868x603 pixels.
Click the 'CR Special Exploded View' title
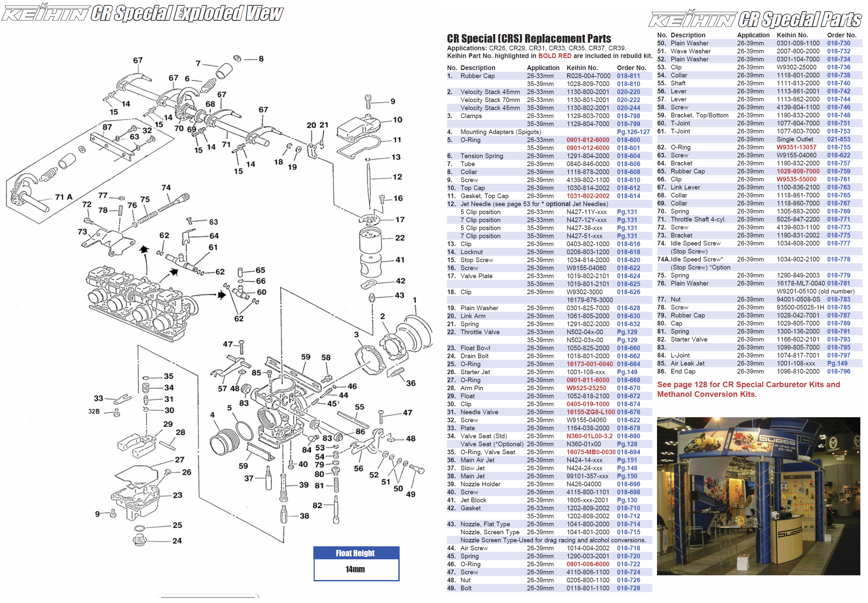pyautogui.click(x=187, y=13)
